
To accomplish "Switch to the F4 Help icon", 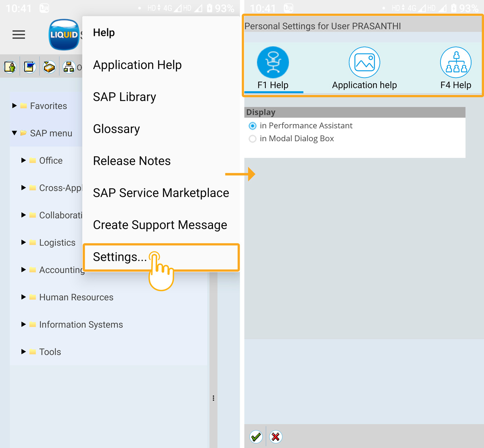I will coord(456,63).
